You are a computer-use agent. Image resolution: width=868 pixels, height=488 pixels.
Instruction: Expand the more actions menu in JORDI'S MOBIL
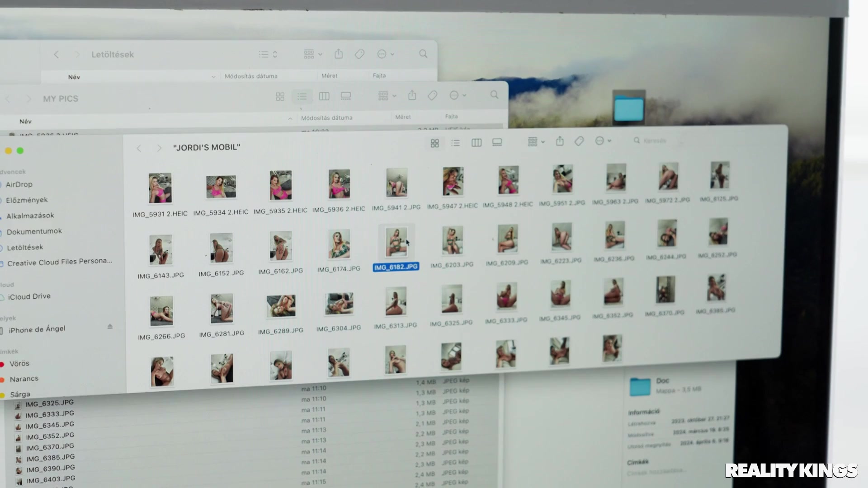(603, 141)
